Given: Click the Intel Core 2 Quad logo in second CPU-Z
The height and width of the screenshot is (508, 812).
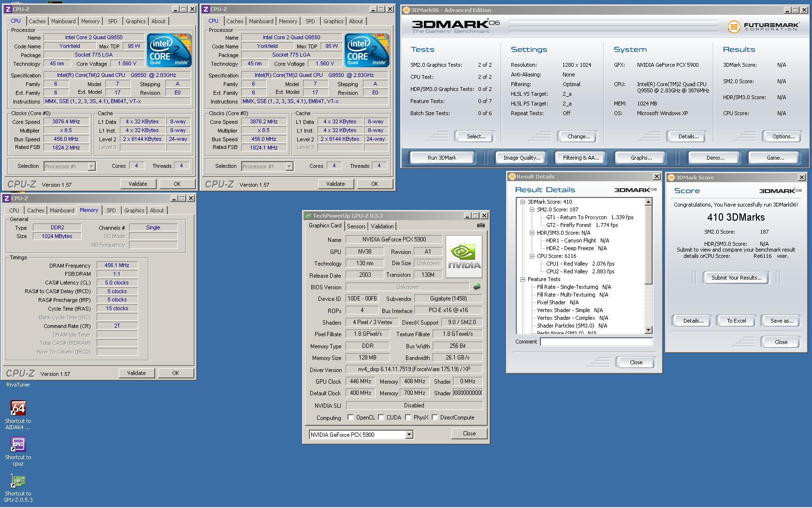Looking at the screenshot, I should 367,50.
